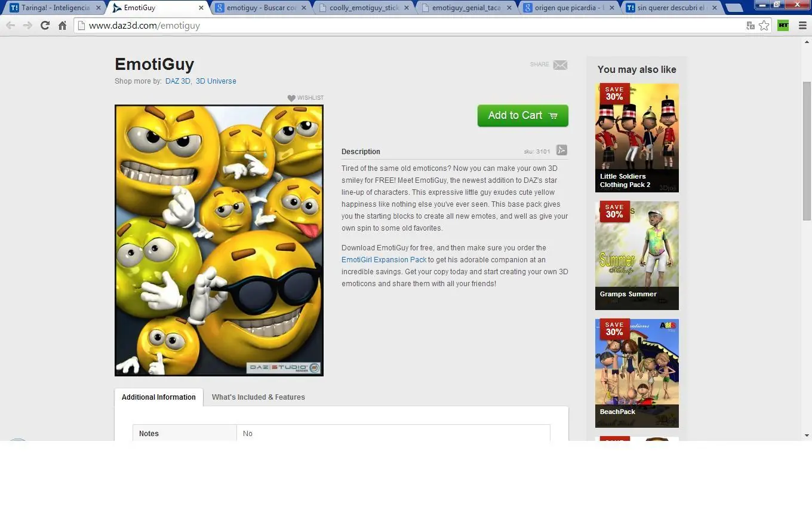This screenshot has width=812, height=509.
Task: Reload the daz3d.com page
Action: point(45,26)
